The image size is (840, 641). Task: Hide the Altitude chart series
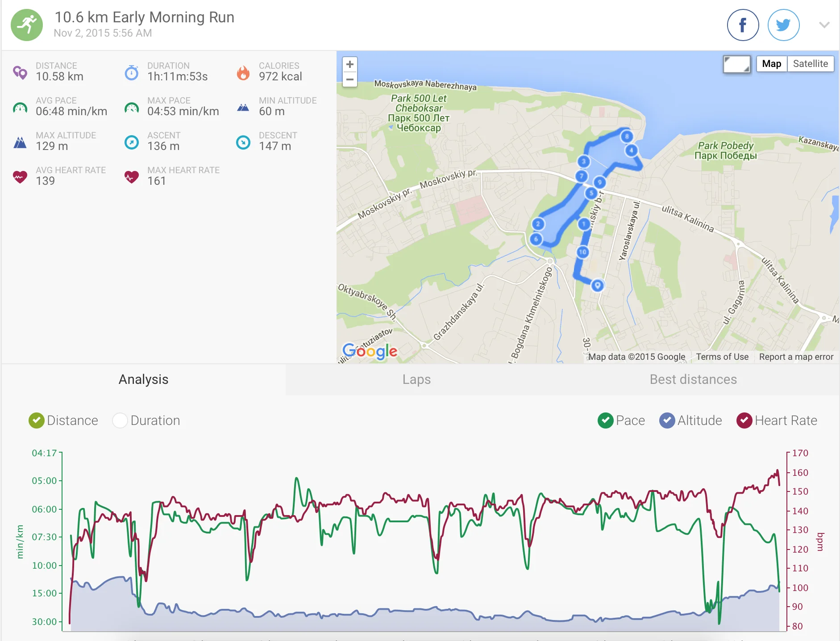click(667, 420)
